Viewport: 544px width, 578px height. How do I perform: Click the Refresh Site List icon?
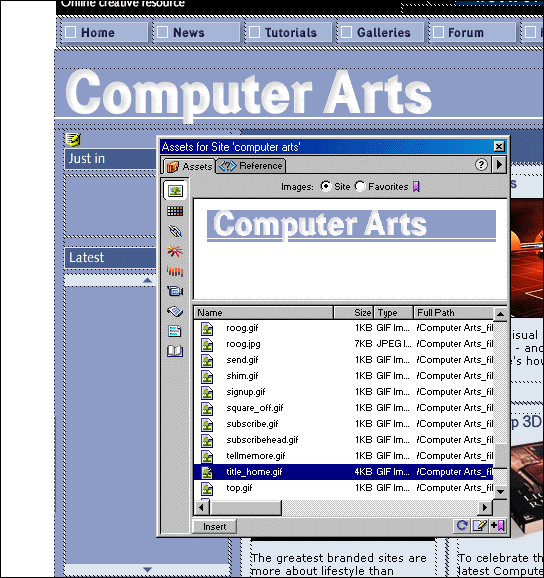click(x=462, y=526)
